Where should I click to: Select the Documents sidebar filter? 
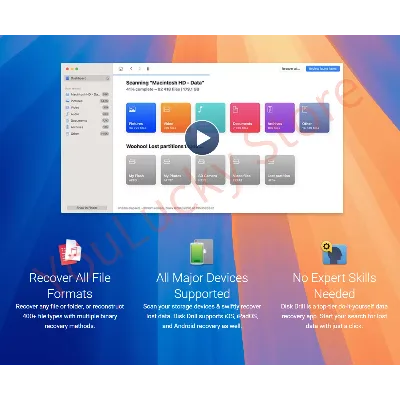(x=87, y=120)
